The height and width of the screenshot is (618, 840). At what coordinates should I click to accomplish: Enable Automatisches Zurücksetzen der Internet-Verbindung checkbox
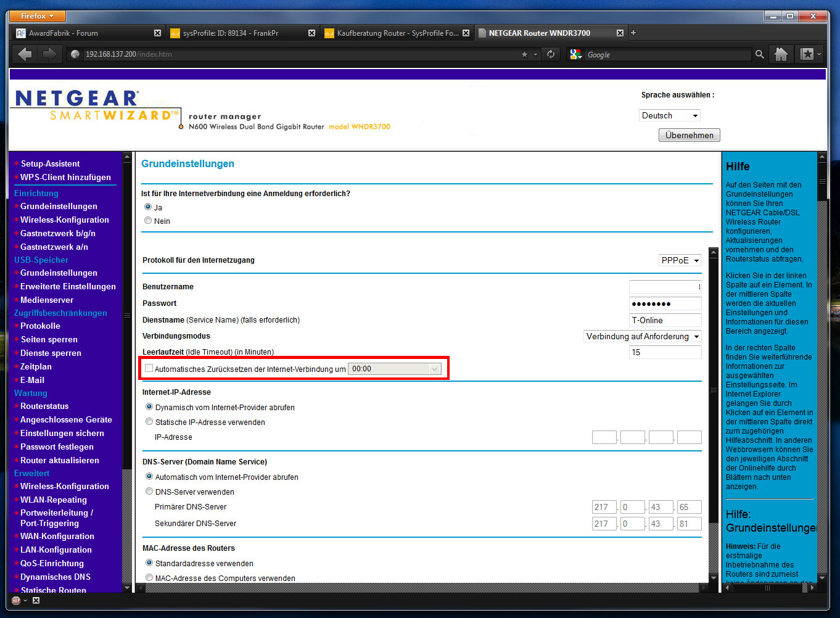(149, 368)
